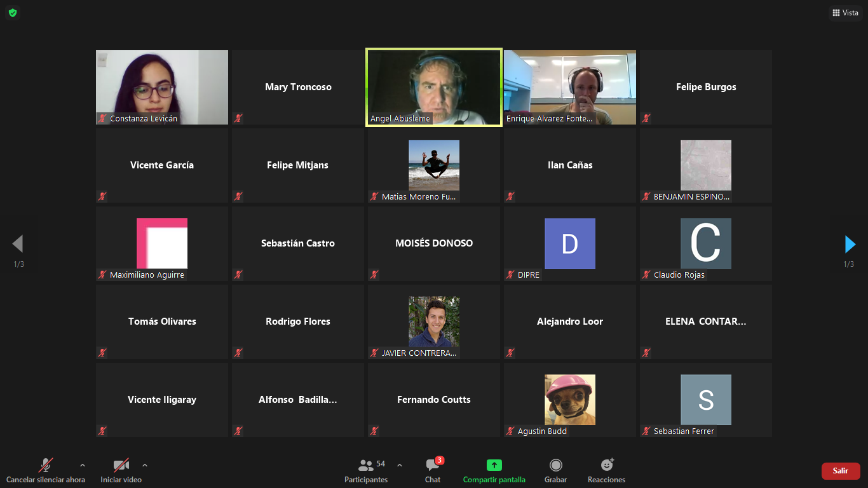Select the Sebastián Castro name
Screen dimensions: 868x488
click(298, 243)
